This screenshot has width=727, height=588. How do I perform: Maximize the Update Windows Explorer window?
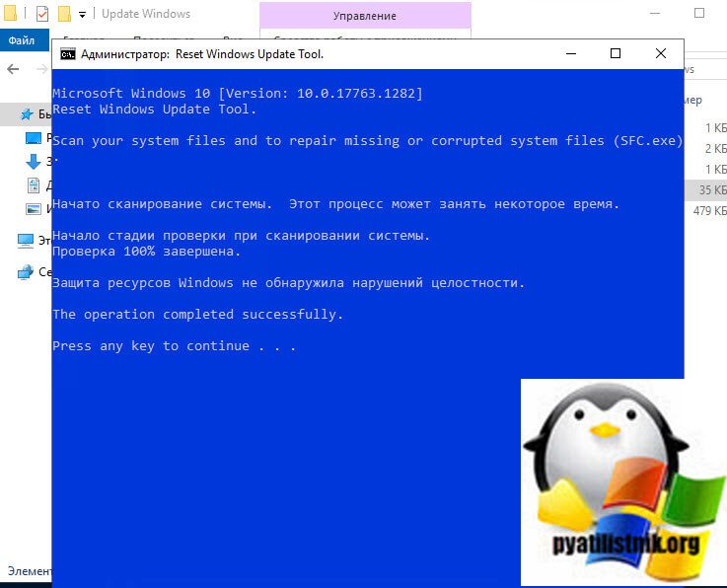click(699, 14)
